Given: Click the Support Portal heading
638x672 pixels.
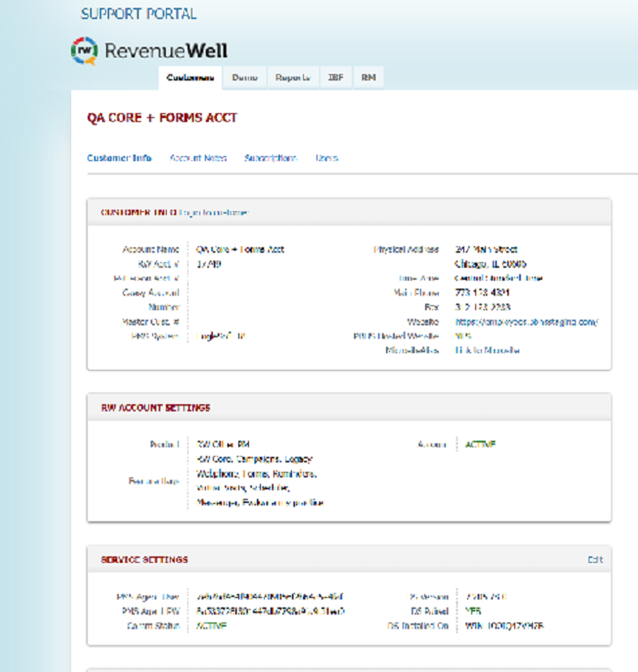Looking at the screenshot, I should tap(139, 14).
